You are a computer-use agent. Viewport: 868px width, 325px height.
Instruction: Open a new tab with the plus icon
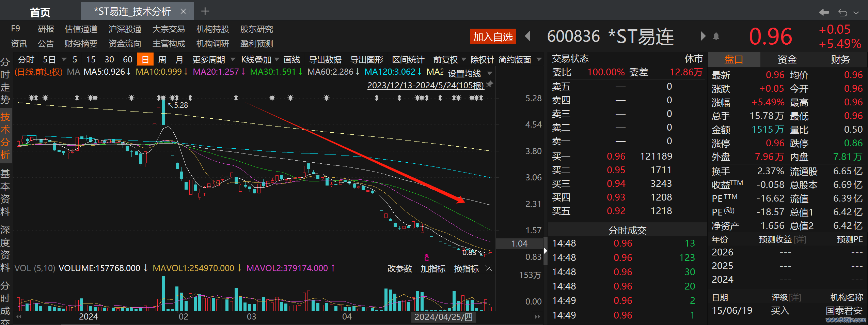tap(205, 12)
